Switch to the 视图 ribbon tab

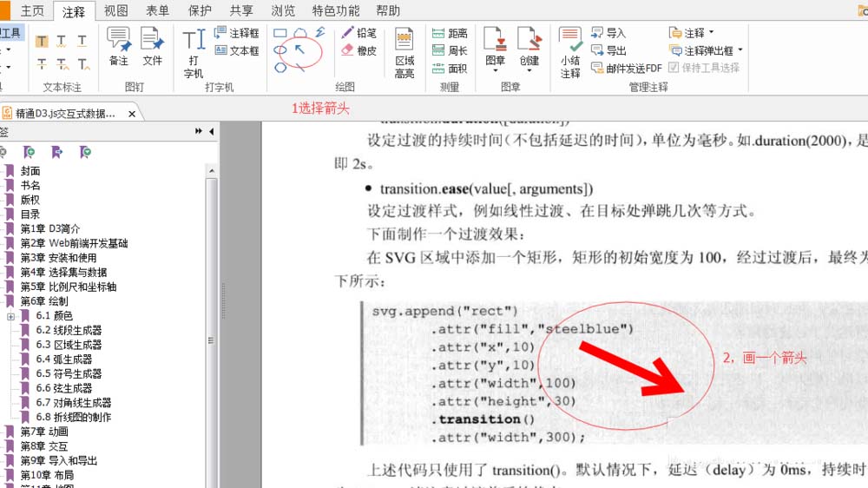[115, 11]
